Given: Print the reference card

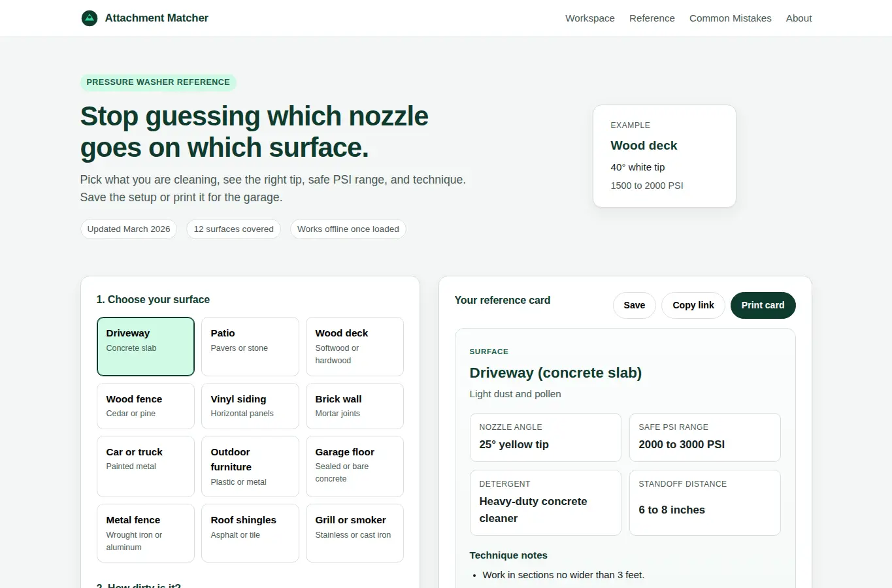Looking at the screenshot, I should pyautogui.click(x=763, y=305).
